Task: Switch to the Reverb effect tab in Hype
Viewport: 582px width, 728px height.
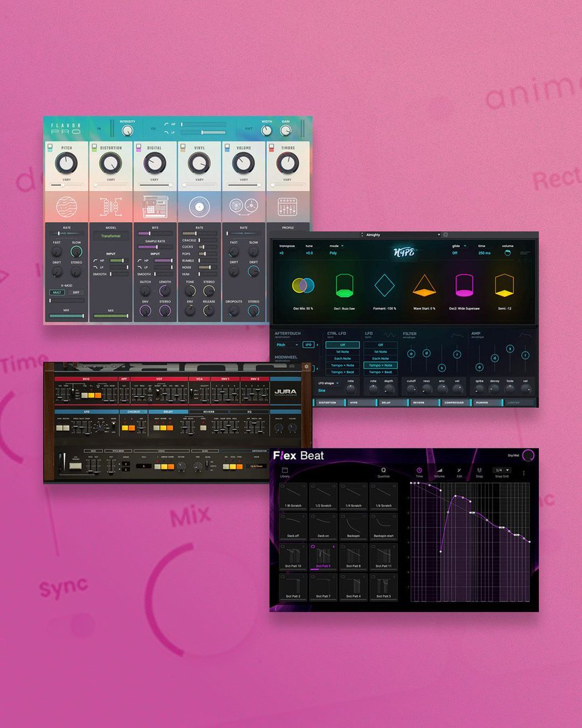Action: click(x=426, y=403)
